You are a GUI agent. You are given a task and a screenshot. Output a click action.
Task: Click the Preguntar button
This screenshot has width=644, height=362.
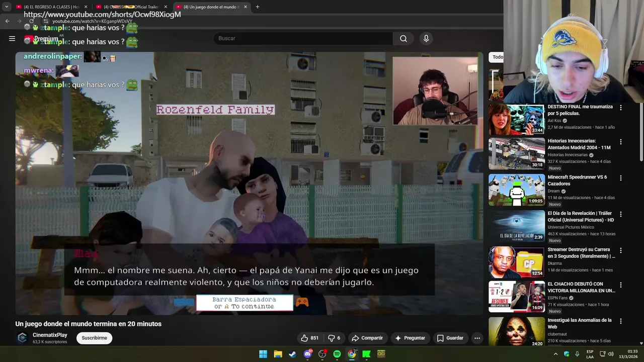tap(410, 338)
